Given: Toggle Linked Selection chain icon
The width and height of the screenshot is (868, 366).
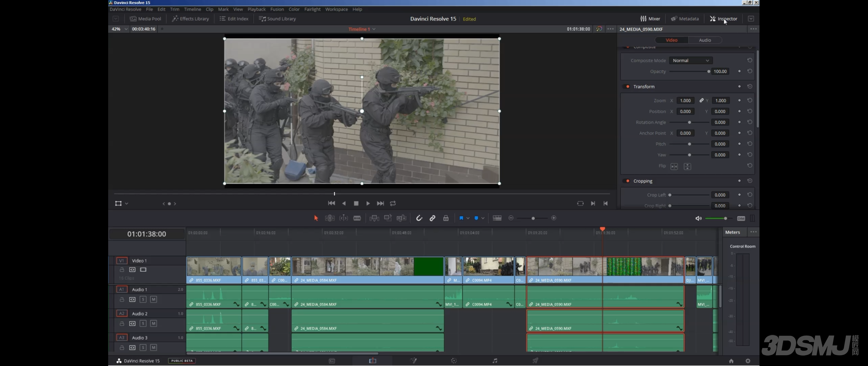Looking at the screenshot, I should pos(432,218).
